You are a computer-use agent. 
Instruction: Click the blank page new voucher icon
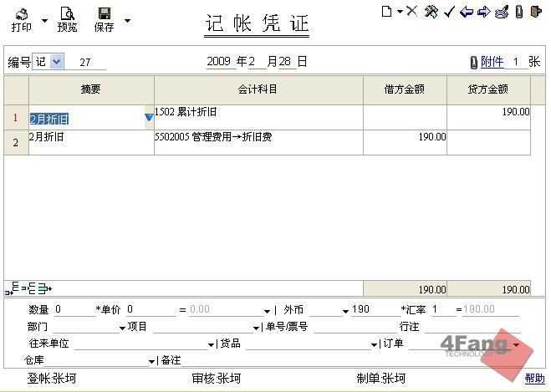coord(386,11)
